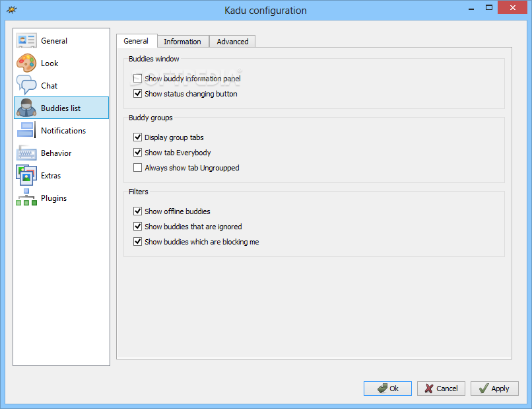Toggle Display group tabs checkbox
532x409 pixels.
point(137,137)
